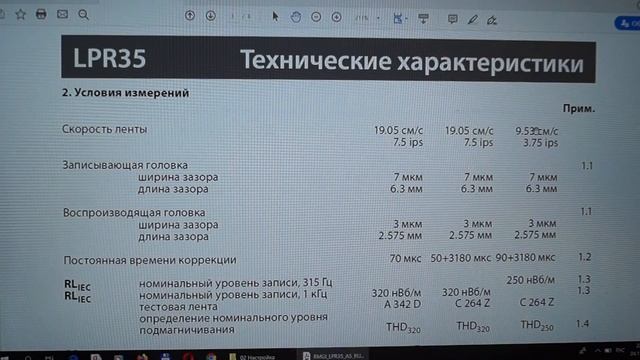Click the '70 мкс' value
Viewport: 640px width, 360px height.
click(405, 258)
